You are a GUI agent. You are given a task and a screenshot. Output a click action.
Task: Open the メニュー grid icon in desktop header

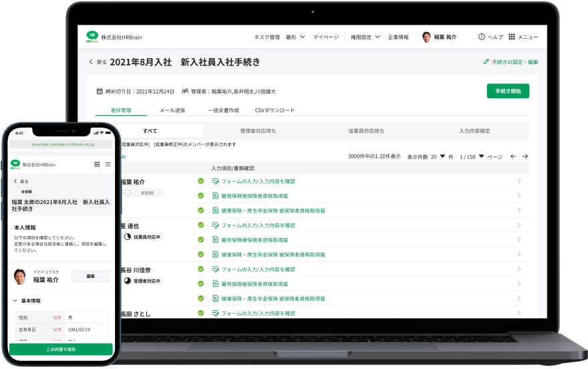click(x=512, y=37)
